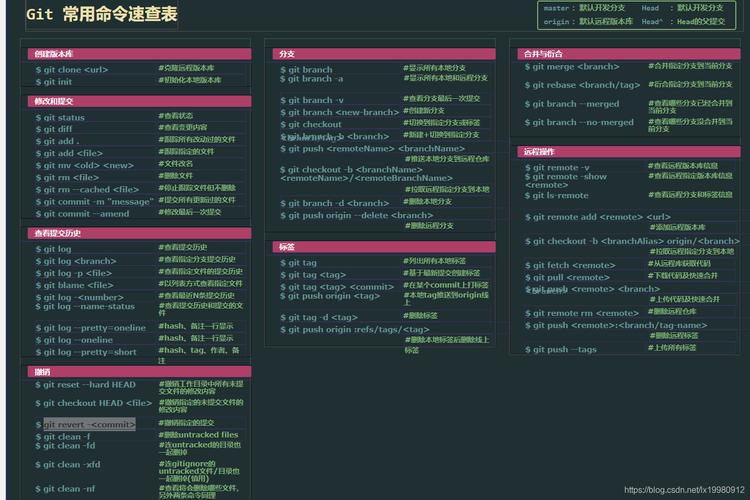This screenshot has height=500, width=750.
Task: Select the "分支" section header
Action: (x=384, y=54)
